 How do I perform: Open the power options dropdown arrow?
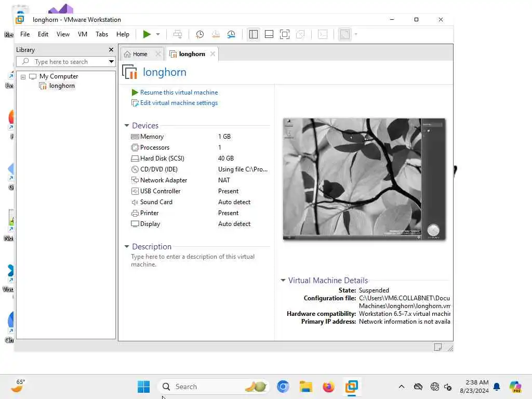pos(158,34)
